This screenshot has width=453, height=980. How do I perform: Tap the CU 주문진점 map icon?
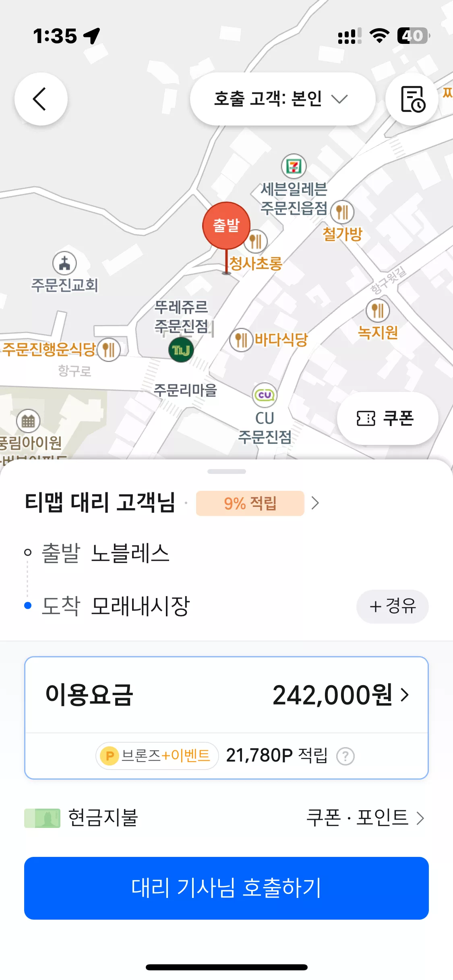coord(265,395)
